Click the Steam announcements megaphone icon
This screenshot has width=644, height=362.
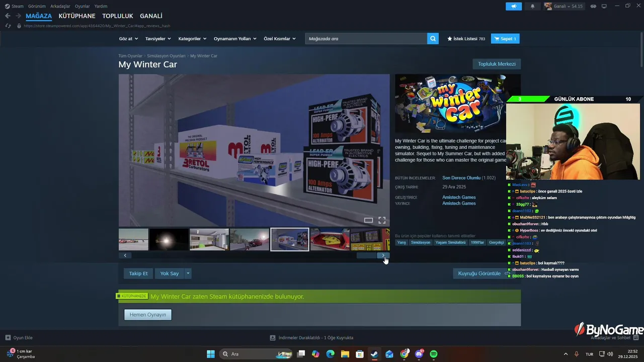point(514,6)
